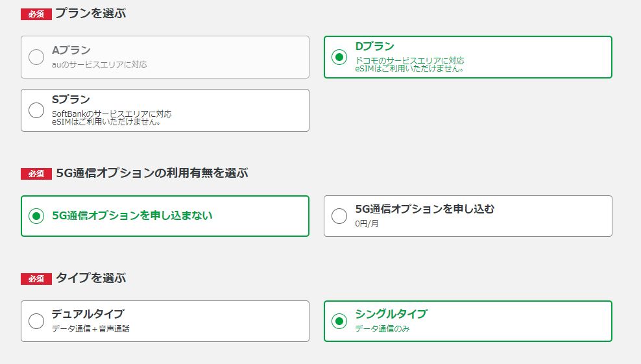Click ドコモのサービスエリアに対応 description text
Viewport: 641px width, 364px height.
click(409, 60)
